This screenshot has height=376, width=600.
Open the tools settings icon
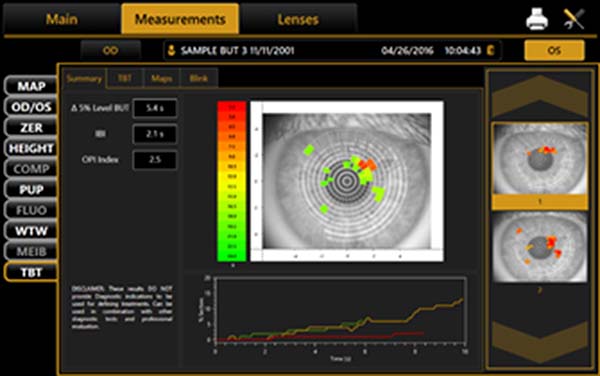[574, 19]
